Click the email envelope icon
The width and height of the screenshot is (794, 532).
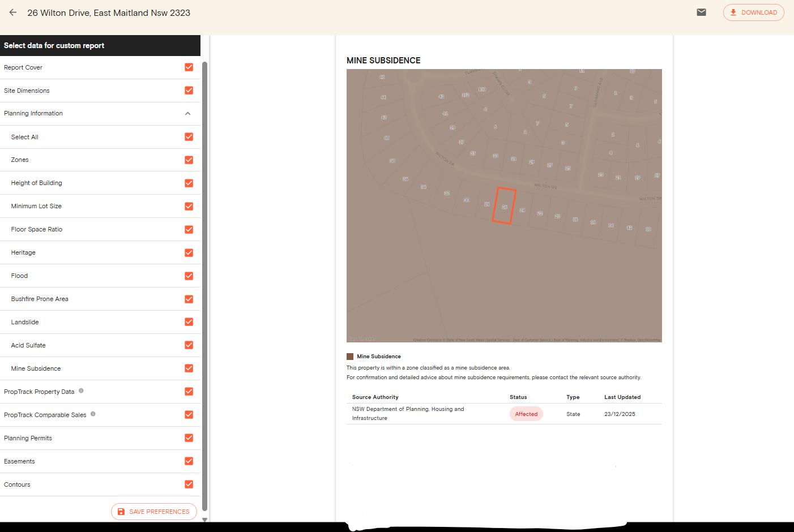(x=701, y=12)
